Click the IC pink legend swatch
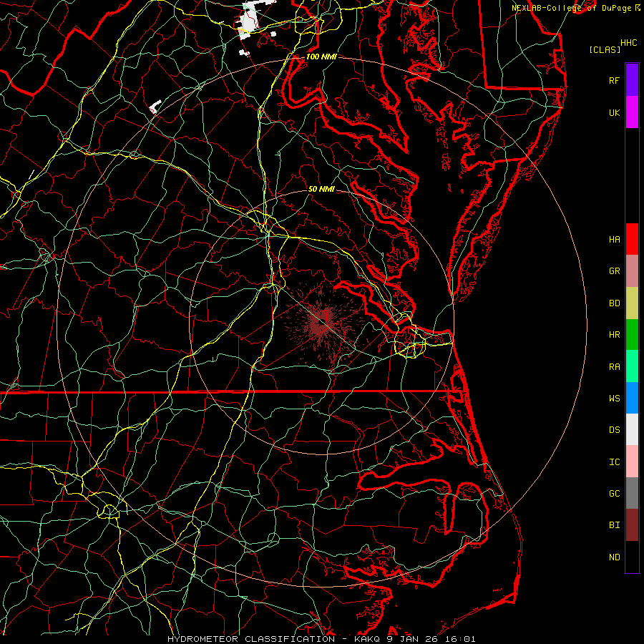 [632, 462]
